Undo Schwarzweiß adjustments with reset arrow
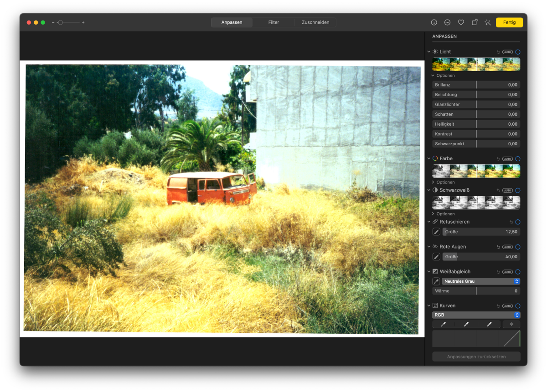This screenshot has height=392, width=547. coord(498,190)
